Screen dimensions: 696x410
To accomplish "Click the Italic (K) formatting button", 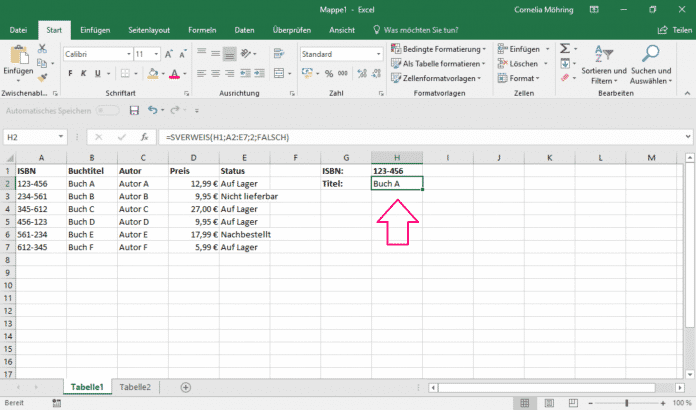I will coord(83,73).
